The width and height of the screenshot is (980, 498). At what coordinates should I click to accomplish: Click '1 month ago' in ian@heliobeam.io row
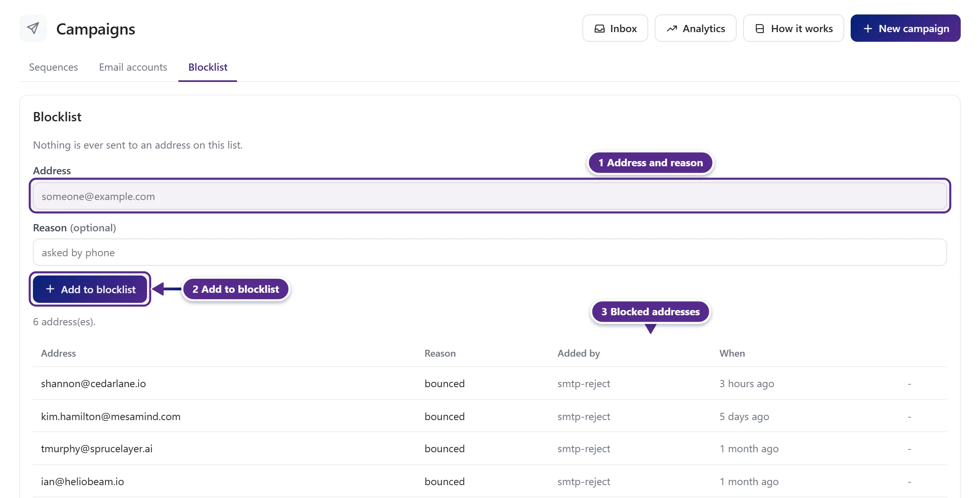click(749, 482)
